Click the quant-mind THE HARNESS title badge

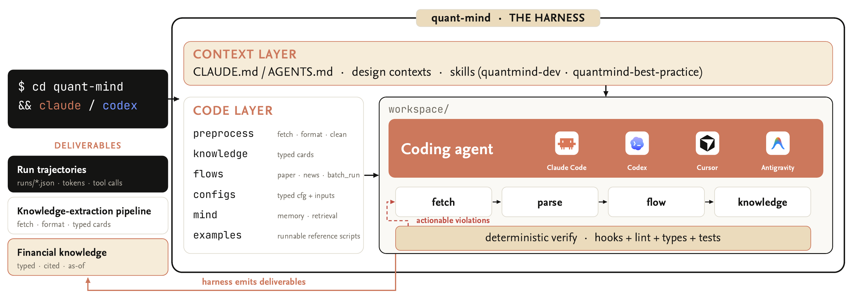pos(508,18)
